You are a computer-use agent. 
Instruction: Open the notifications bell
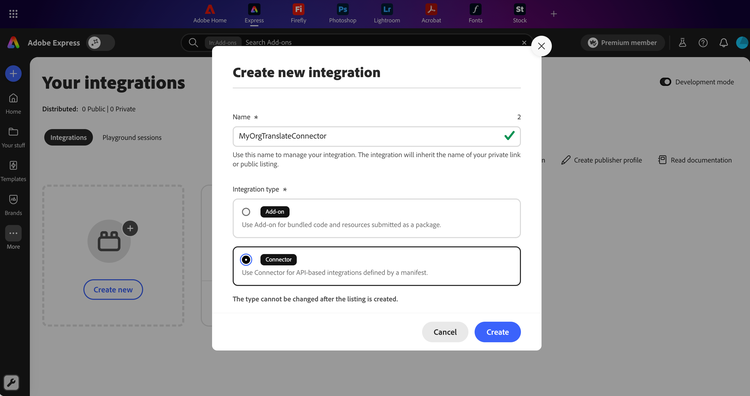click(724, 43)
